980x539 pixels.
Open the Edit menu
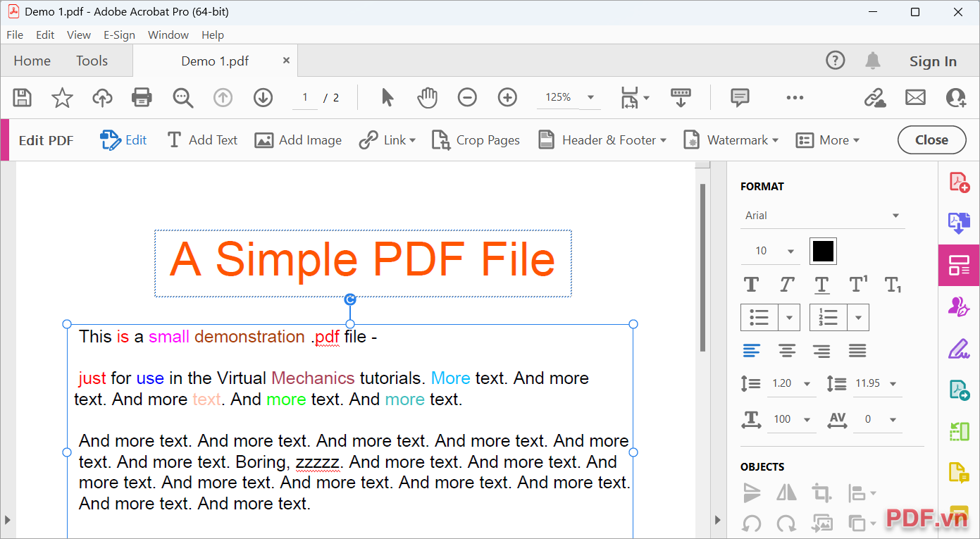45,35
